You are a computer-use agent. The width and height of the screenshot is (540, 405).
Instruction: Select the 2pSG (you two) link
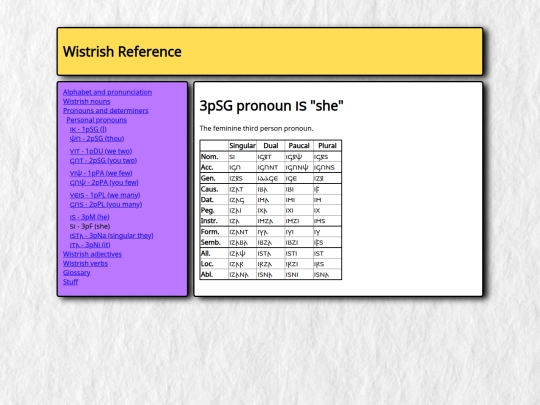pyautogui.click(x=103, y=161)
